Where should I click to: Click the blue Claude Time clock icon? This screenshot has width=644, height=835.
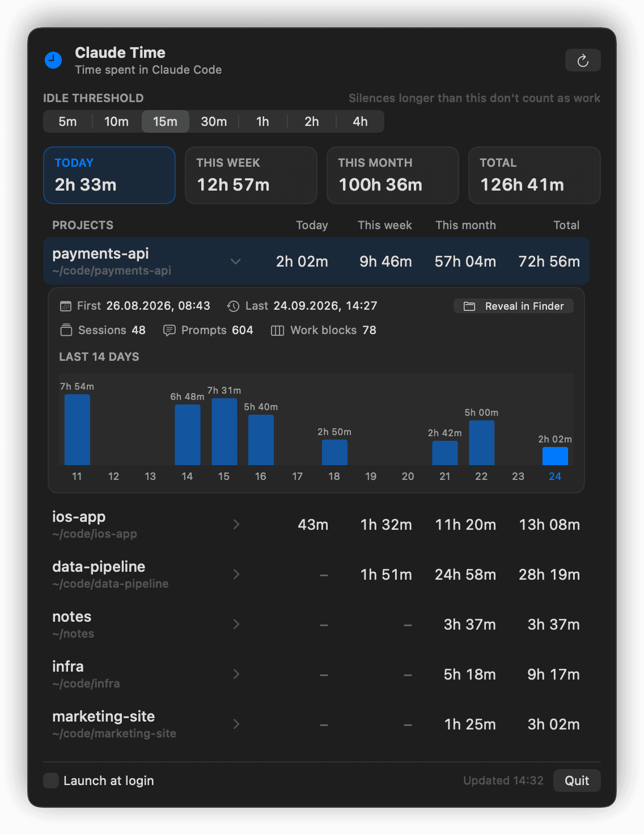53,60
